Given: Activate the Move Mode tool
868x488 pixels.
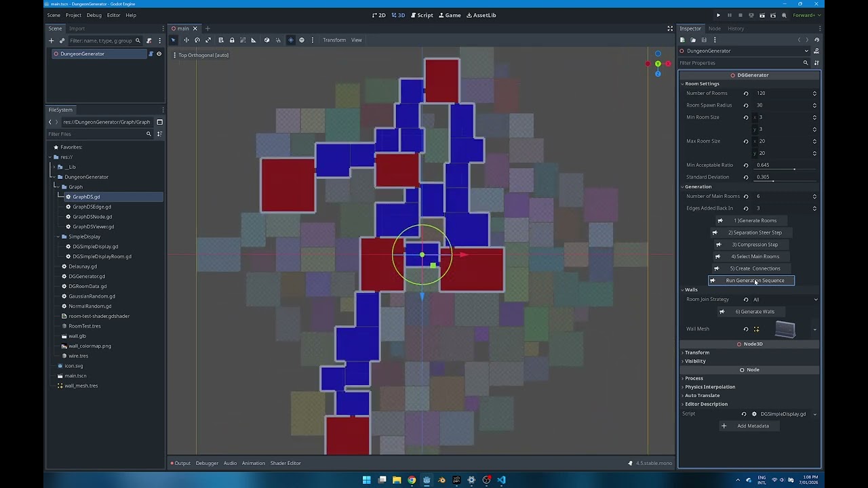Looking at the screenshot, I should coord(186,40).
